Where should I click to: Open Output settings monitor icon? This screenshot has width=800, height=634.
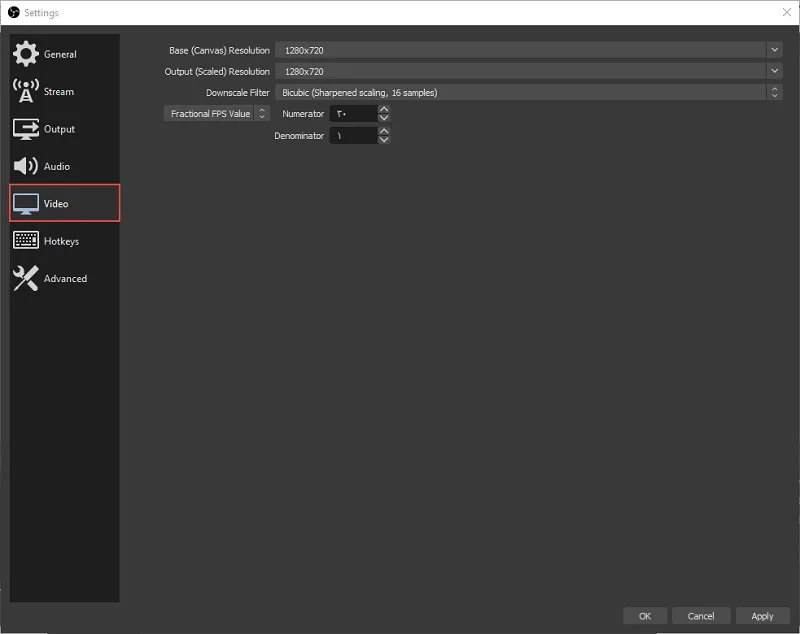(26, 129)
